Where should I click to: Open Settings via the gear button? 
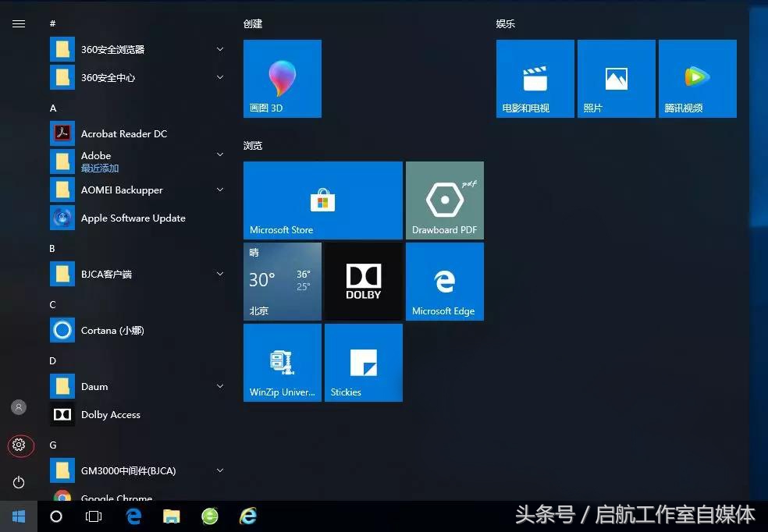point(19,445)
